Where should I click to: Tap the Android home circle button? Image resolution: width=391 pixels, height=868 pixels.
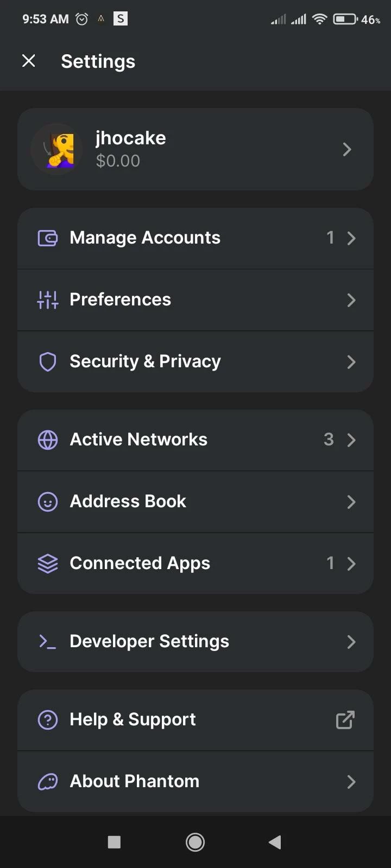pos(195,842)
